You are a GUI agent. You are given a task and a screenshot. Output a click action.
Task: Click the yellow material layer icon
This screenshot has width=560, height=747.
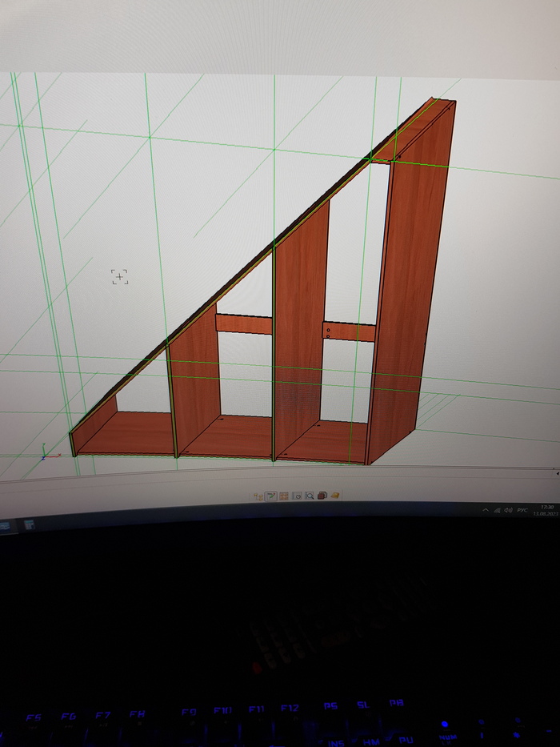334,496
